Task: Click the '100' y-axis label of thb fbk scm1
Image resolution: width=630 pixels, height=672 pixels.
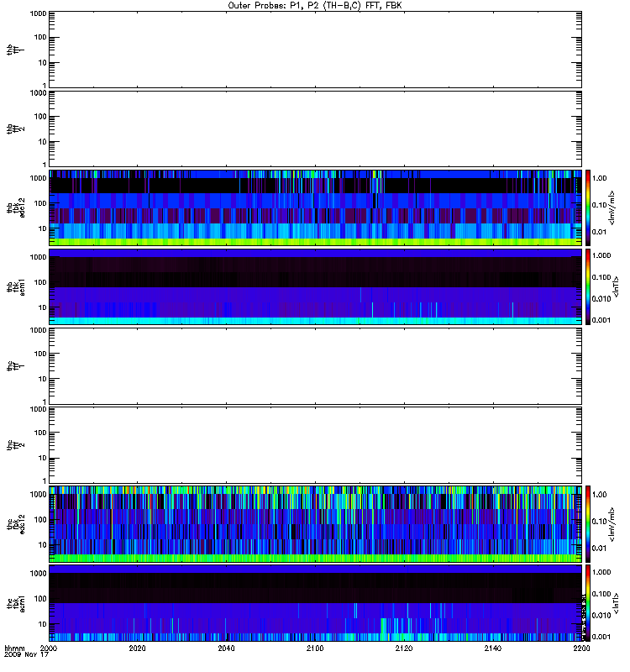Action: pos(40,282)
